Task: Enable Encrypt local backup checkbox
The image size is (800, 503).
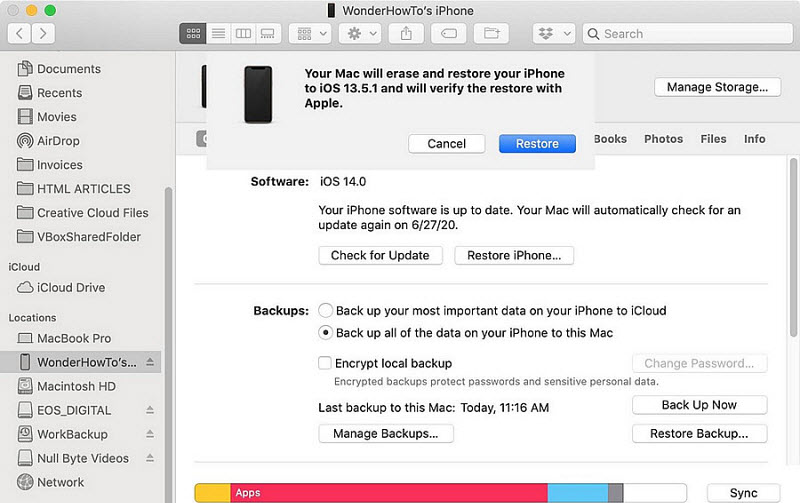Action: (324, 363)
